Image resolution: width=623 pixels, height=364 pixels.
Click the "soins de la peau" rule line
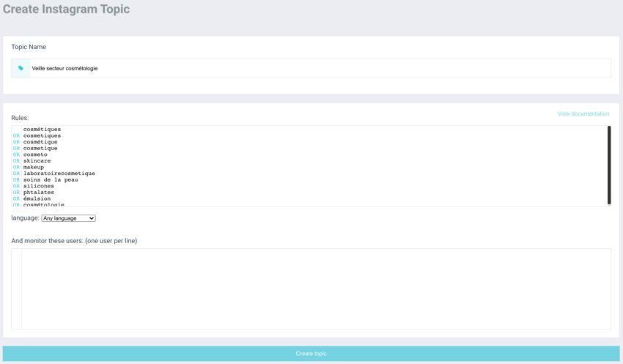pos(51,180)
